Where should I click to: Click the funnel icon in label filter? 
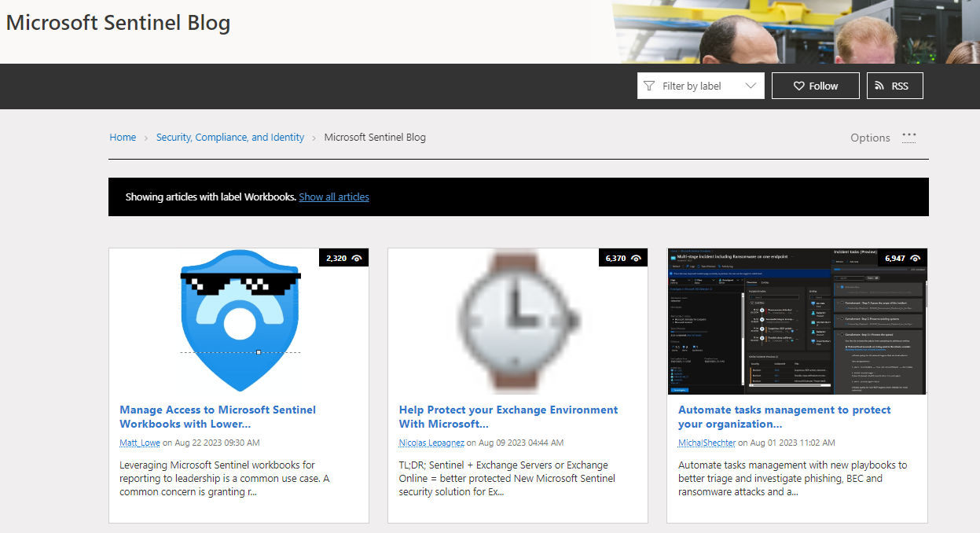[649, 86]
